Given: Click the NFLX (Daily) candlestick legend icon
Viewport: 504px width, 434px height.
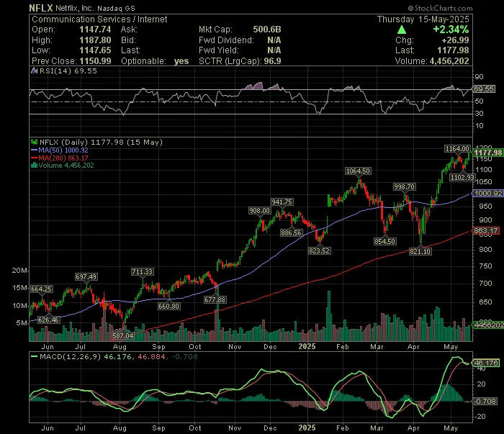Looking at the screenshot, I should pyautogui.click(x=34, y=142).
